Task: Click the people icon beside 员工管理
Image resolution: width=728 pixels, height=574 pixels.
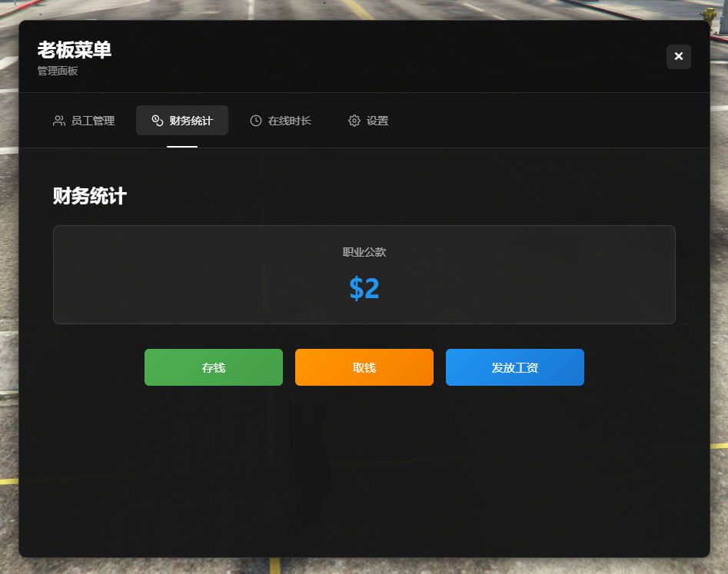Action: point(59,121)
